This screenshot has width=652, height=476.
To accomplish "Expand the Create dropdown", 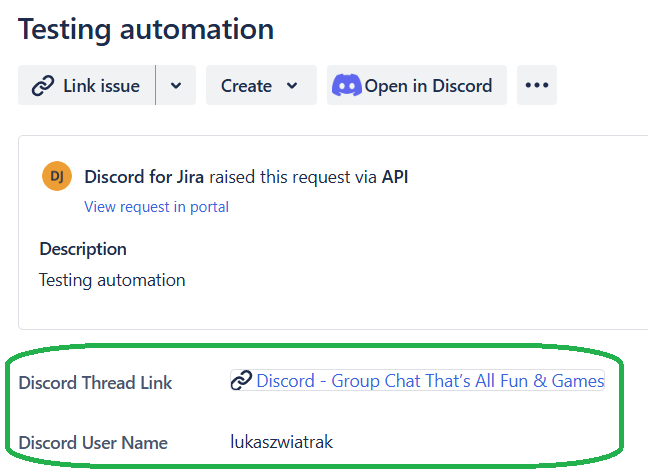I will pyautogui.click(x=261, y=85).
